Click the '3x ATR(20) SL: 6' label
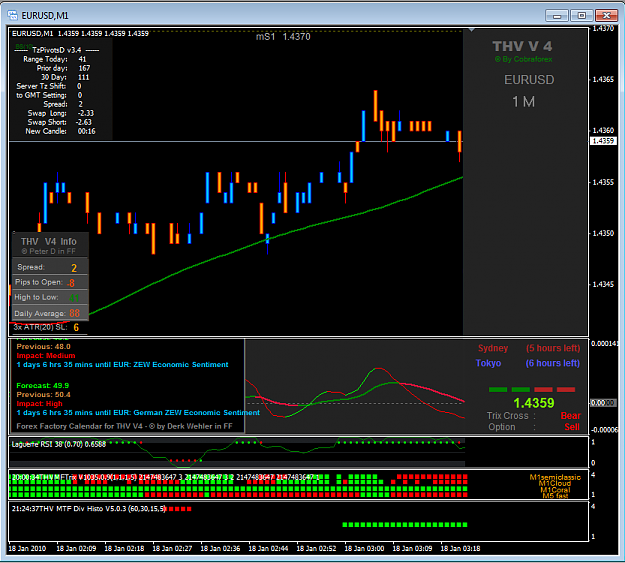Screen dimensions: 625x563 [x=46, y=327]
